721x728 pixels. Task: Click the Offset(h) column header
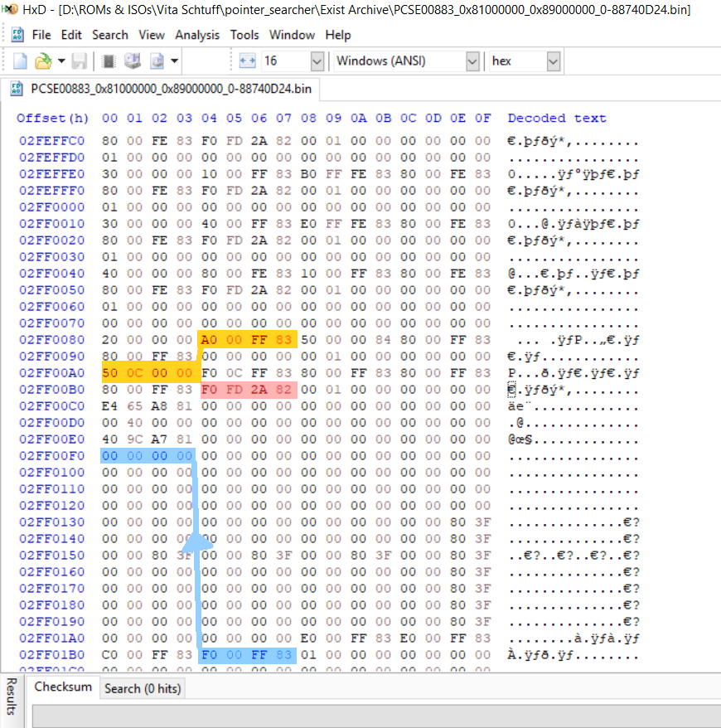(x=52, y=118)
